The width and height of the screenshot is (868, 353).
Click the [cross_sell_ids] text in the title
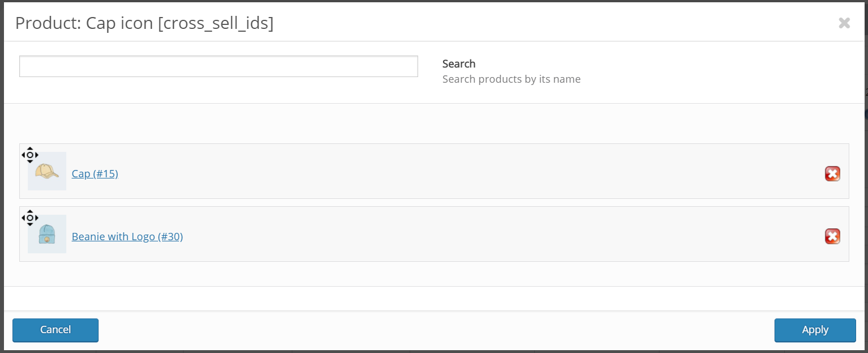[x=215, y=23]
